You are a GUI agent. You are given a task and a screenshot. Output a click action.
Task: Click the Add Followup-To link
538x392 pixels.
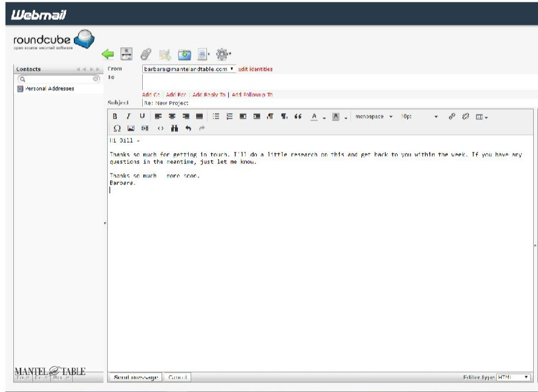[x=252, y=94]
